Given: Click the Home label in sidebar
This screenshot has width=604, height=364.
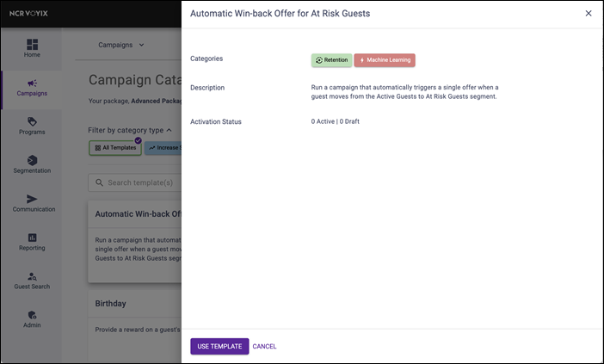Looking at the screenshot, I should [x=32, y=55].
